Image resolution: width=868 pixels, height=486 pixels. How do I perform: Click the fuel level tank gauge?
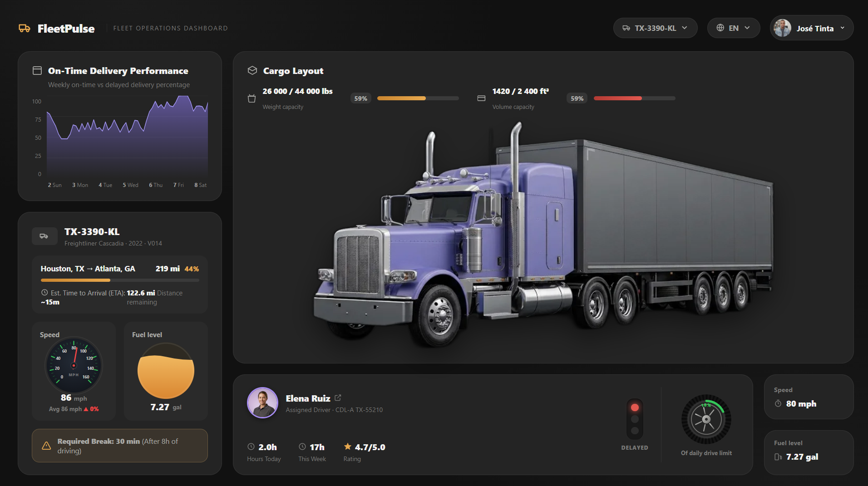click(x=166, y=371)
